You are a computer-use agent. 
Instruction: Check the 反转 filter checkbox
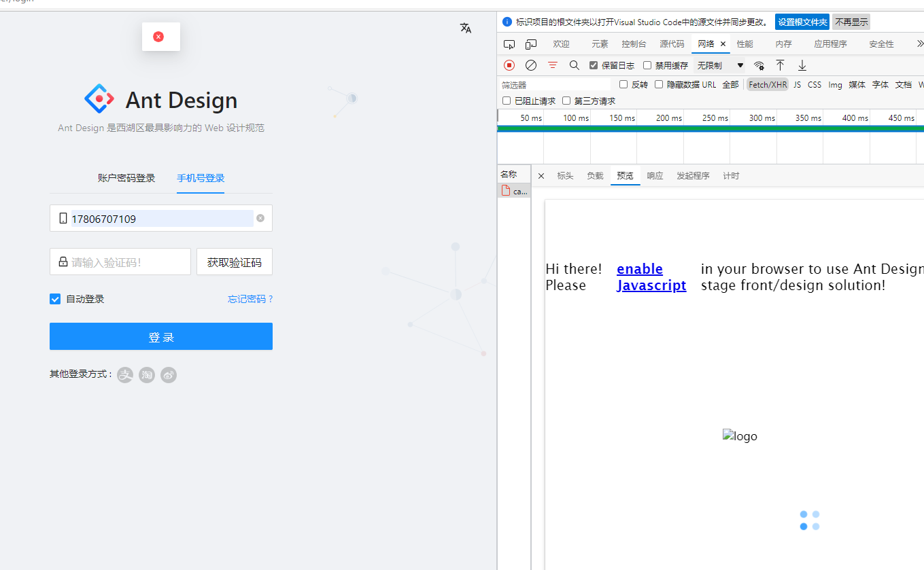coord(623,84)
